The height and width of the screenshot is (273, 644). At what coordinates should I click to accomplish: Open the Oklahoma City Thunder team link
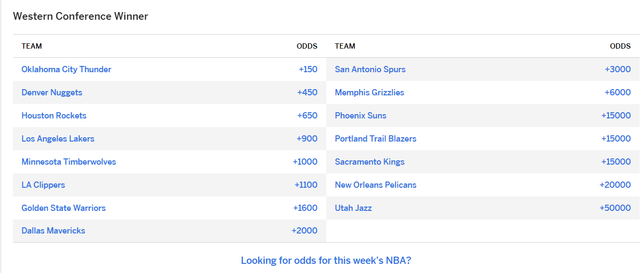(66, 69)
